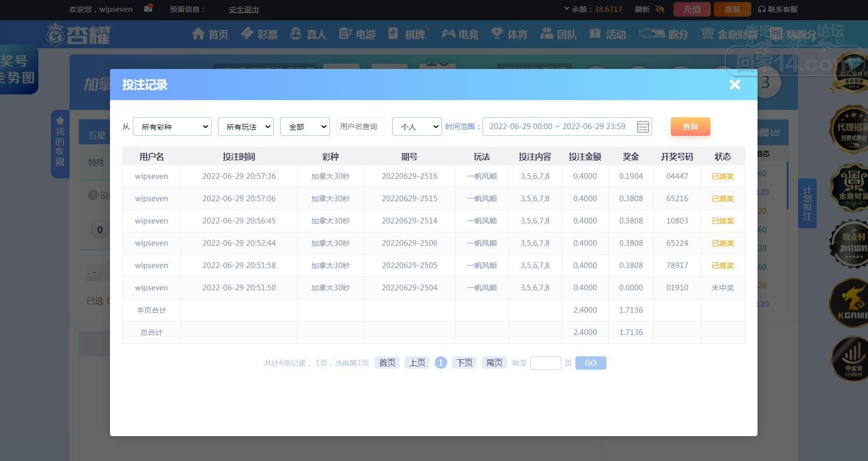Click the 未中奖 status cell
Image resolution: width=868 pixels, height=461 pixels.
coord(723,288)
